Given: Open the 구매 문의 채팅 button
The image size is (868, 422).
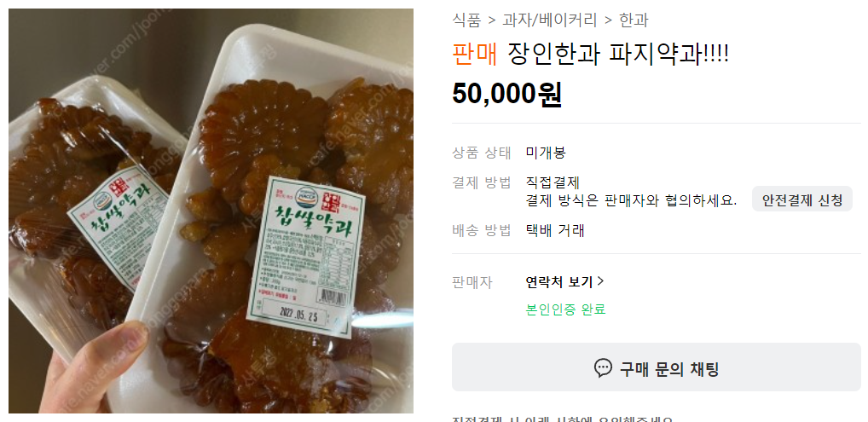Looking at the screenshot, I should (x=656, y=367).
